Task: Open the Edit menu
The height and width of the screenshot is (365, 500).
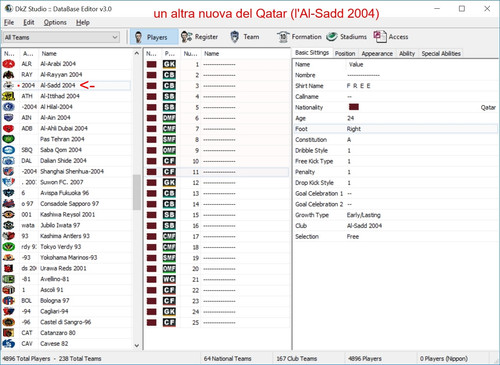Action: [x=29, y=22]
